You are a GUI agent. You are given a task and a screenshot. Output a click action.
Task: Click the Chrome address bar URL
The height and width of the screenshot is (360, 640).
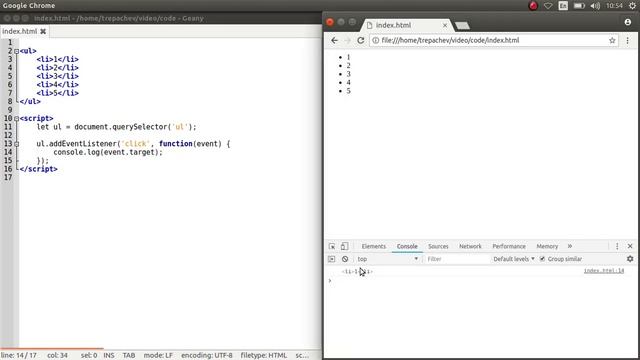coord(450,40)
